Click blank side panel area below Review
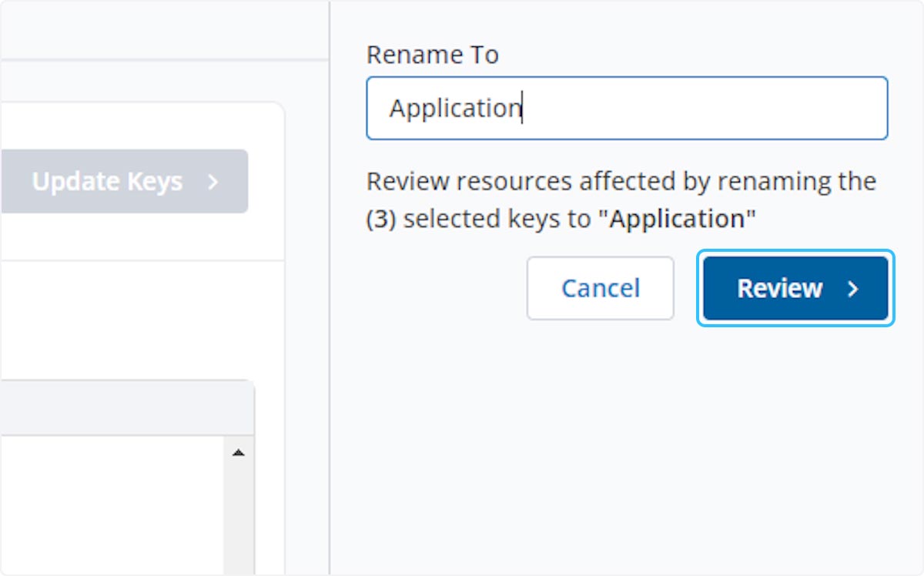 pos(624,447)
